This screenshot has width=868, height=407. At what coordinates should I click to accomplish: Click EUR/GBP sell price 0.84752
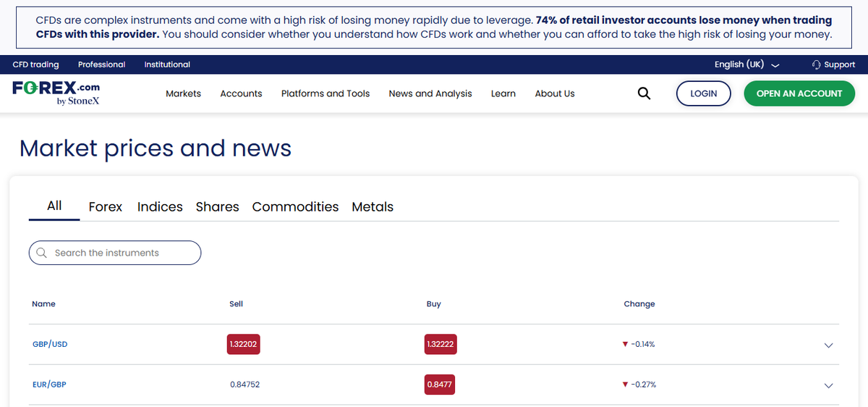(x=244, y=385)
